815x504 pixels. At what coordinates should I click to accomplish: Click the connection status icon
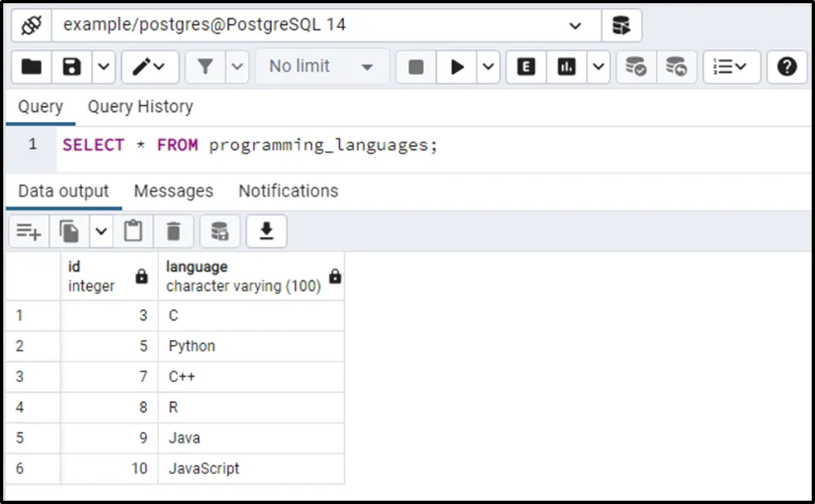click(x=32, y=25)
